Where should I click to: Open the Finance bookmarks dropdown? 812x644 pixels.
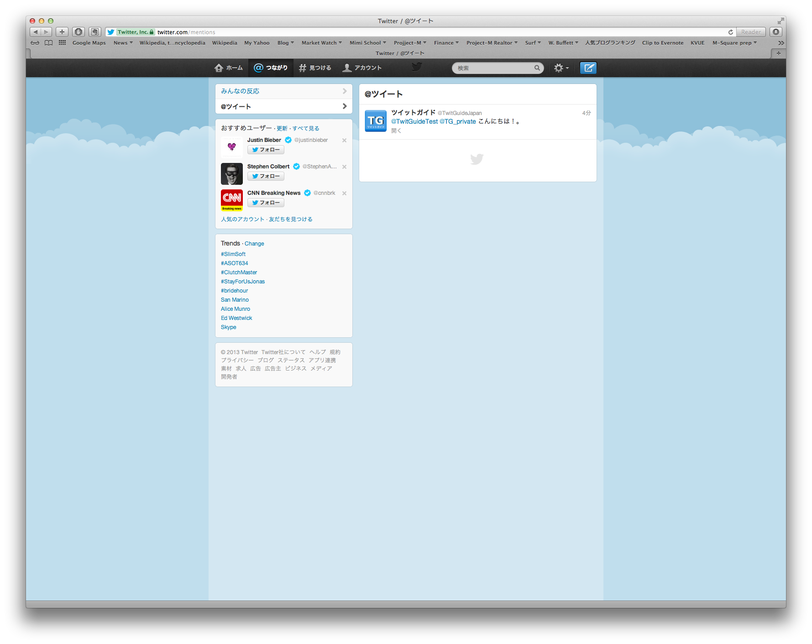446,43
